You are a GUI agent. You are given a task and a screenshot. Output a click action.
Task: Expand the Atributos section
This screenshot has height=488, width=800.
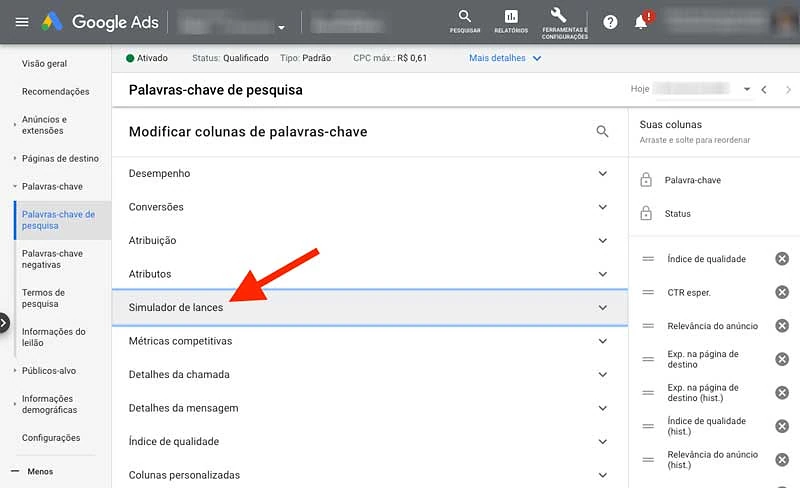click(370, 274)
